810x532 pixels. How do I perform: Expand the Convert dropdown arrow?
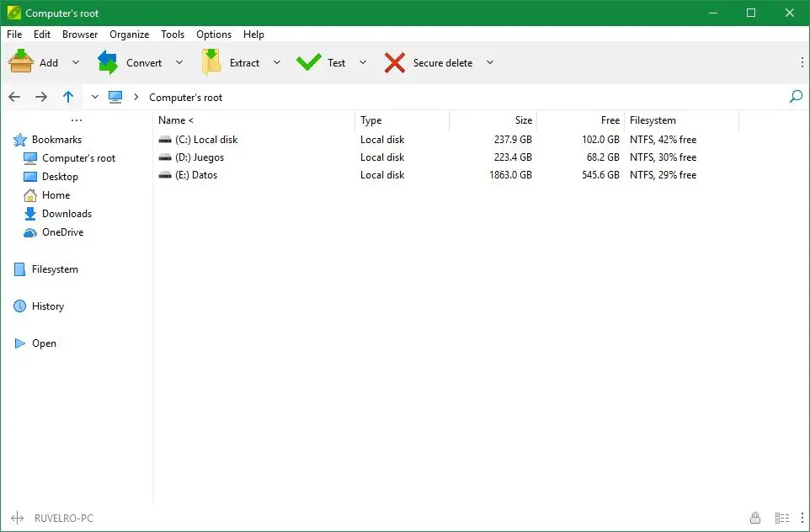click(x=179, y=62)
